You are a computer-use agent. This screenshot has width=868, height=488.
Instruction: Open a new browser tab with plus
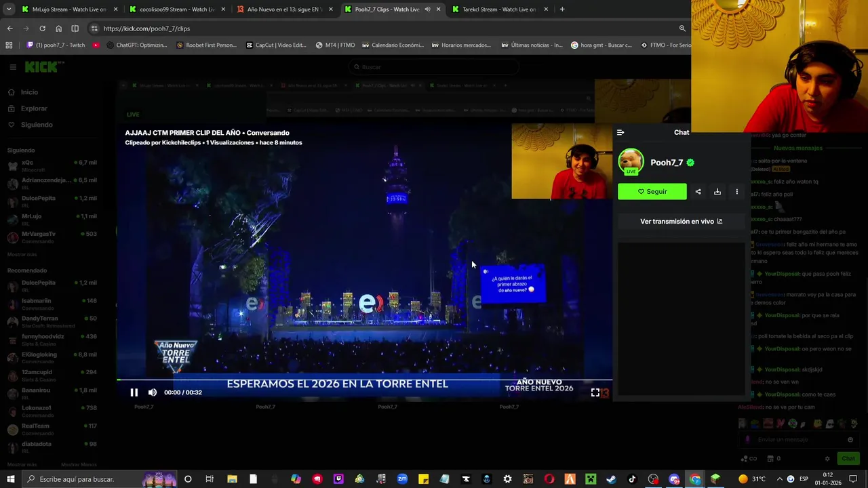tap(562, 9)
